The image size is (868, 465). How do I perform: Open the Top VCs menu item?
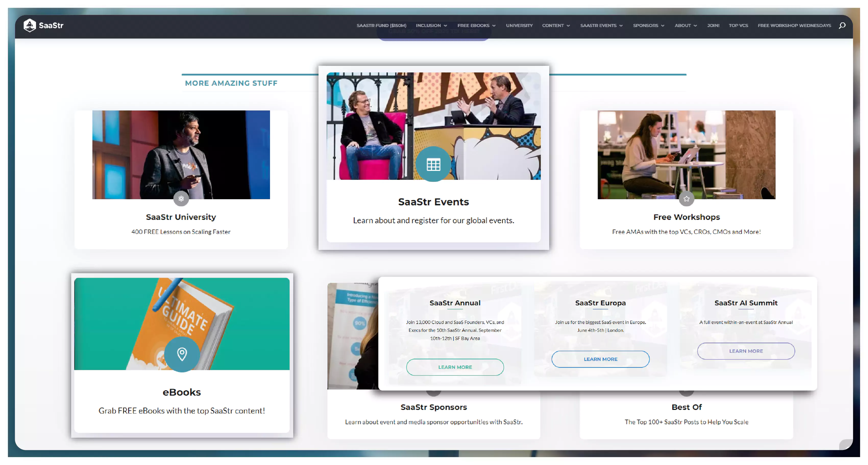(x=738, y=26)
